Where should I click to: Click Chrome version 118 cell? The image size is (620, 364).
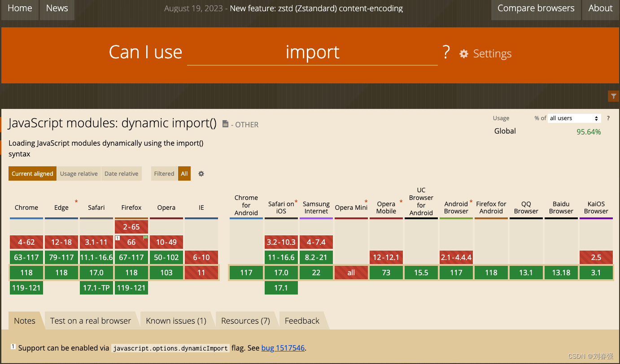click(x=26, y=273)
